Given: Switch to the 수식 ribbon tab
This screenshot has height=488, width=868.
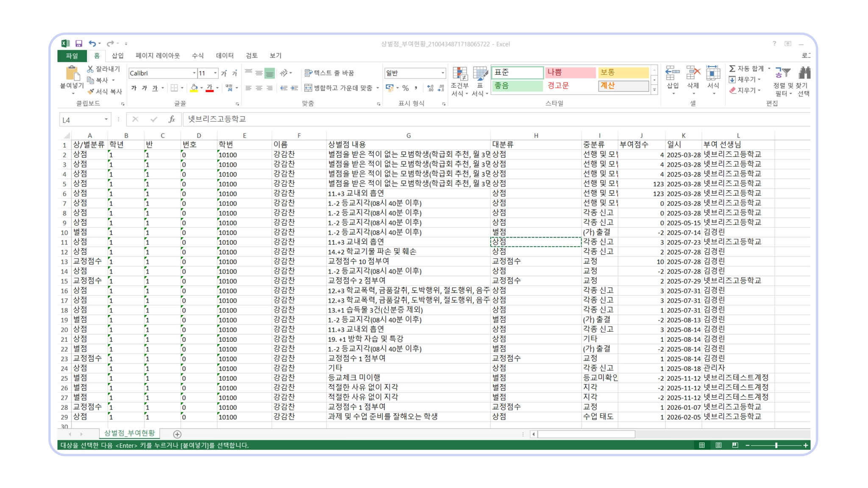Looking at the screenshot, I should tap(198, 55).
